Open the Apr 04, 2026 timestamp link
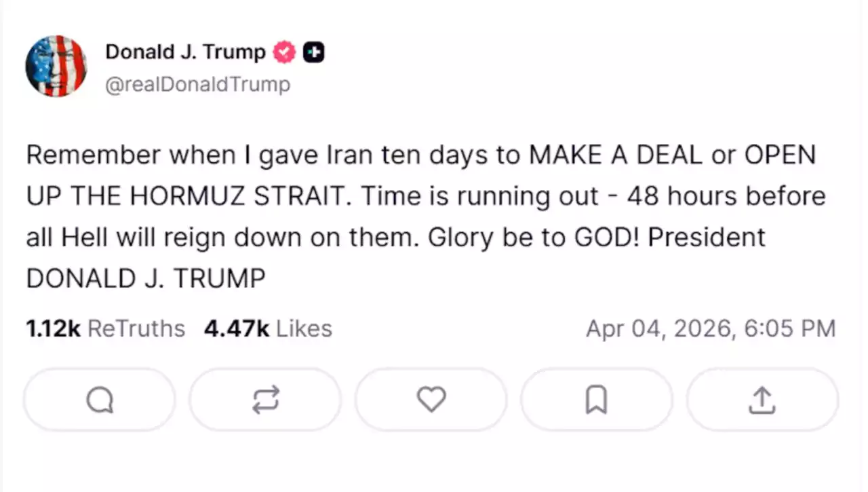Screen dimensions: 868x492 coord(711,328)
